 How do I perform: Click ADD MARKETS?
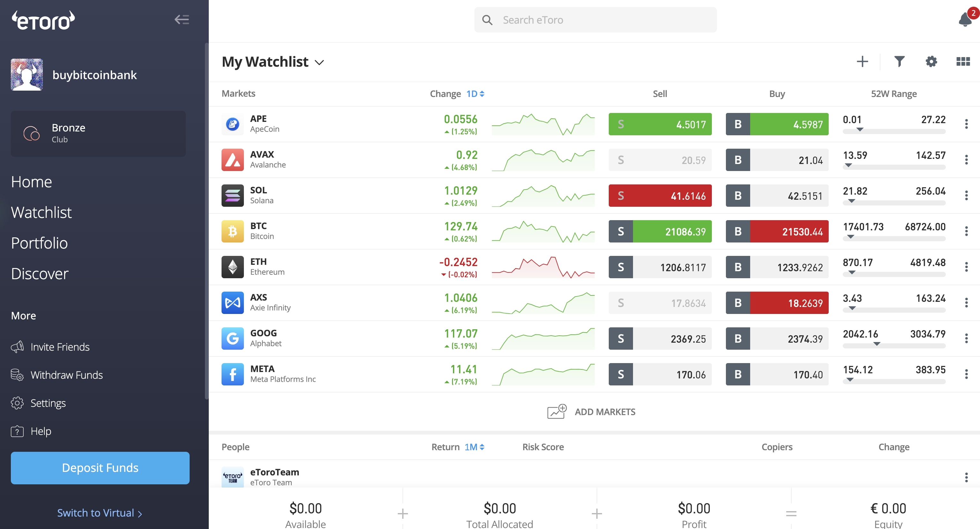pyautogui.click(x=591, y=412)
